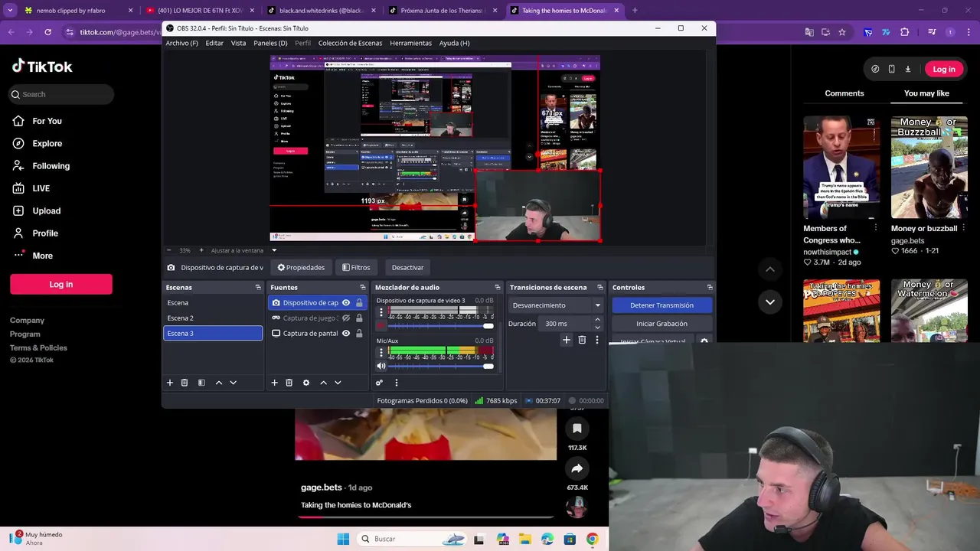This screenshot has width=980, height=551.
Task: Delete the selected scene using the Escenas trash icon
Action: [185, 383]
